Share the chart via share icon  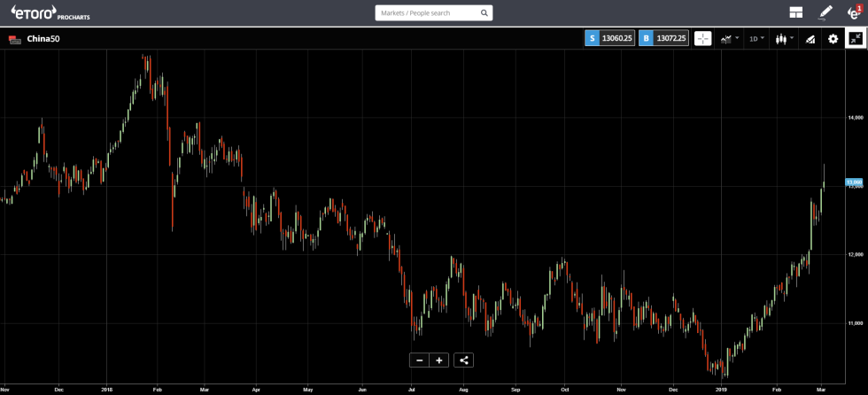coord(465,360)
